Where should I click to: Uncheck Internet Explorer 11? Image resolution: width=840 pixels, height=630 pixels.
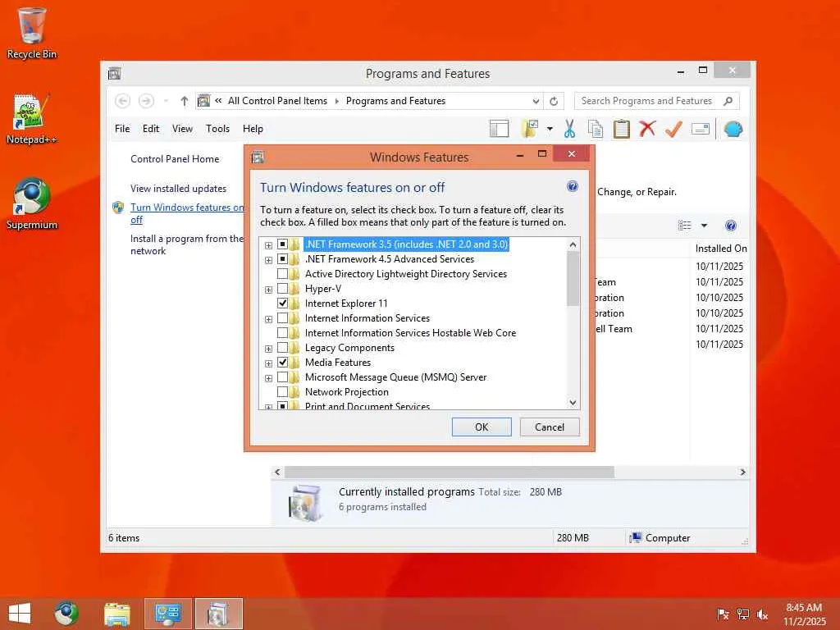282,304
